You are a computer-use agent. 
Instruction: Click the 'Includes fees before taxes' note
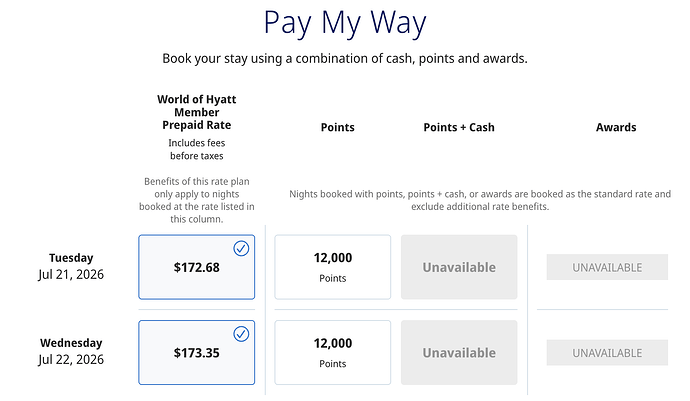click(196, 149)
